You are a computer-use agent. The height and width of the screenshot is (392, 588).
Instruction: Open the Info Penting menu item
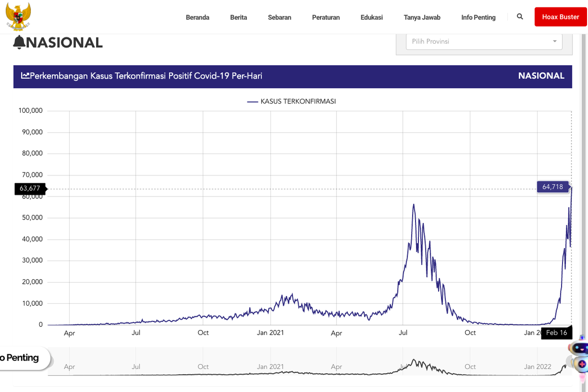click(x=478, y=17)
